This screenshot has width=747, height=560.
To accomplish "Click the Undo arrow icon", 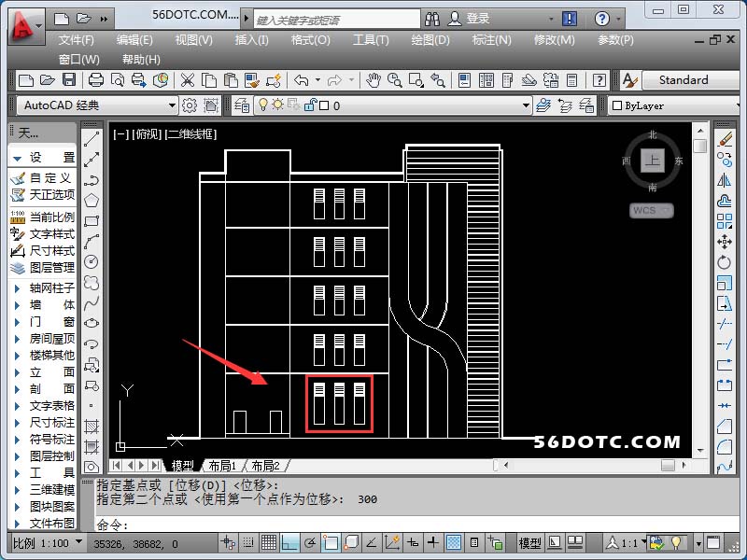I will tap(301, 81).
